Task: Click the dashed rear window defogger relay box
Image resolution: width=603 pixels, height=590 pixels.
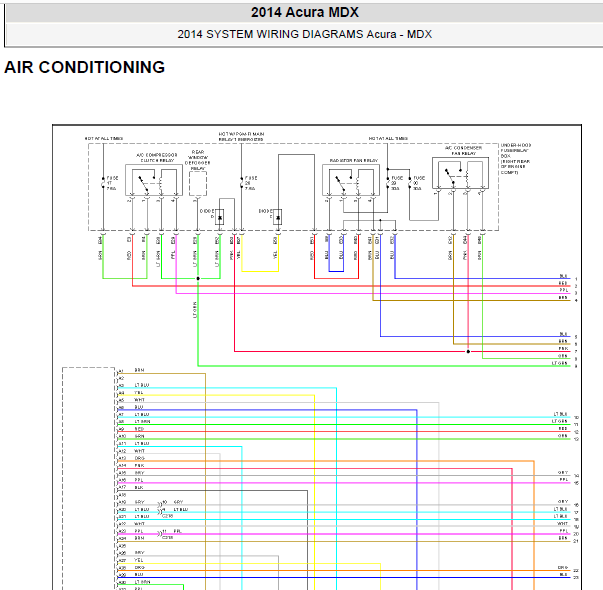Action: pos(198,183)
